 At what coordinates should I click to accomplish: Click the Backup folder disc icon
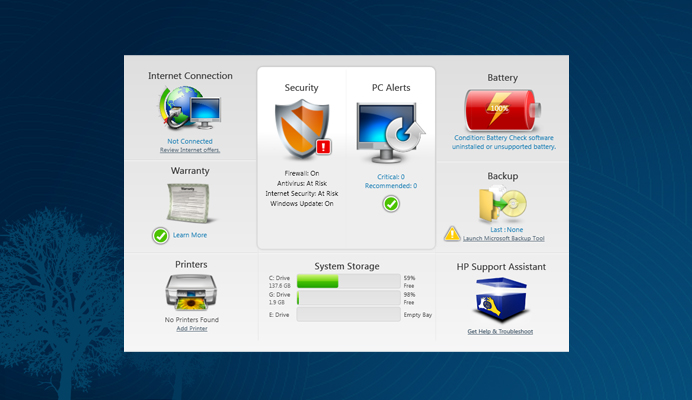[502, 204]
